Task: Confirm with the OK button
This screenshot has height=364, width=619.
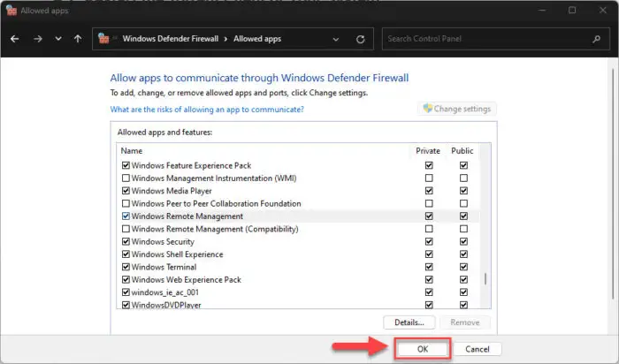Action: pos(423,349)
